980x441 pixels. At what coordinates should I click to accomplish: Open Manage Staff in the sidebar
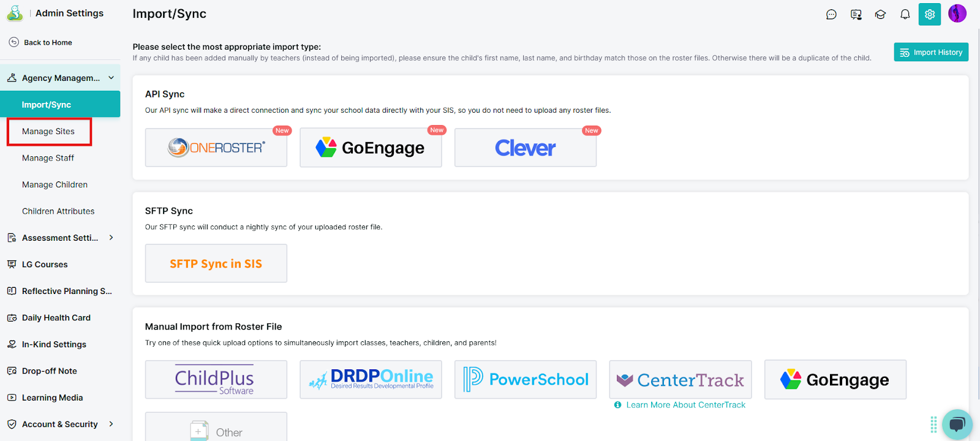tap(48, 158)
